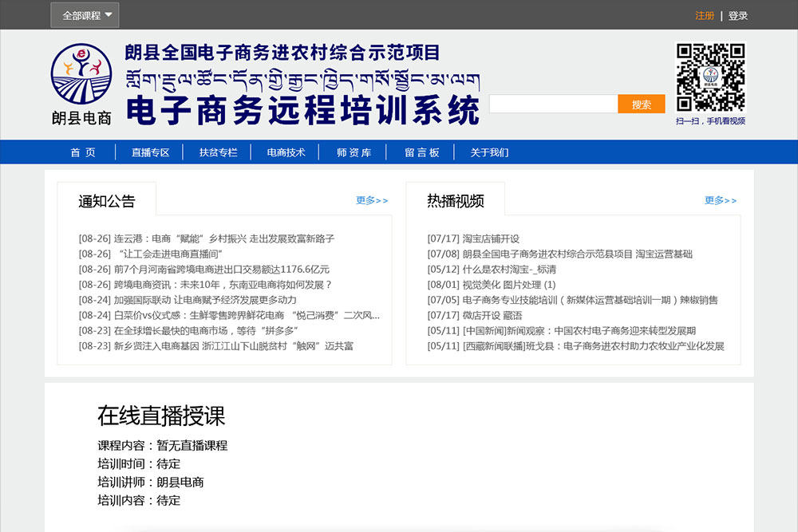Switch to the 热播视频 tab

[456, 201]
